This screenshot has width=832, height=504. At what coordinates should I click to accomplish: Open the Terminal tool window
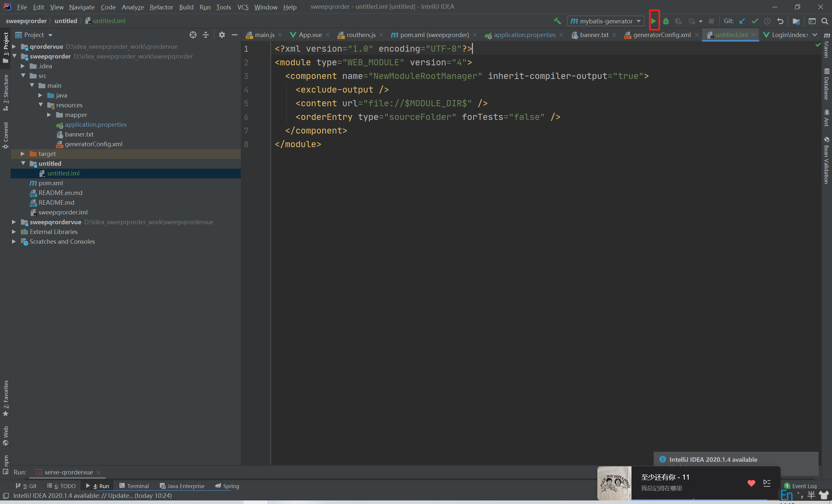pos(134,486)
